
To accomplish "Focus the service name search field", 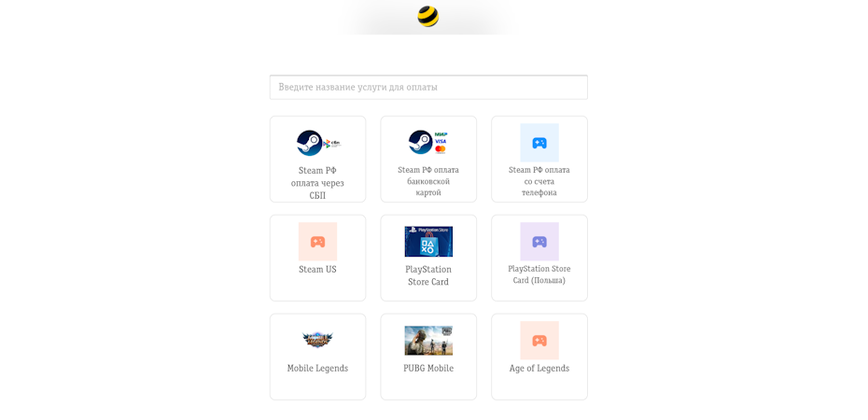I will coord(428,88).
